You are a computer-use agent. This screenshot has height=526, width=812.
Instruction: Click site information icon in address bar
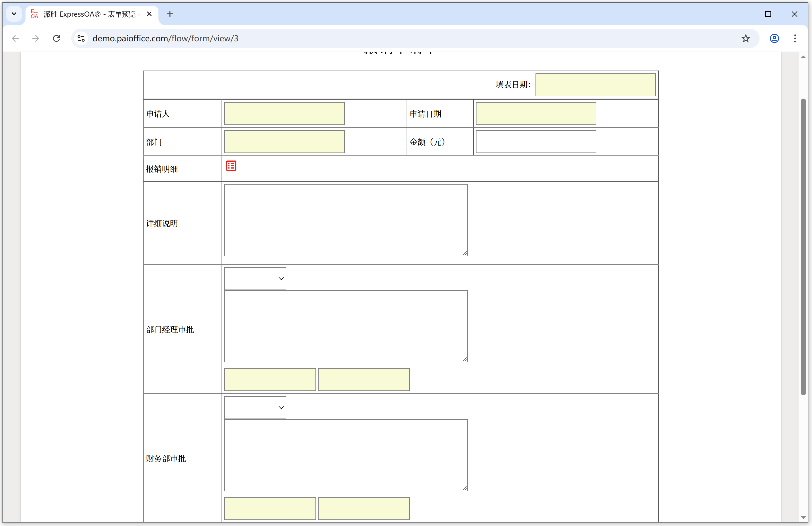81,38
